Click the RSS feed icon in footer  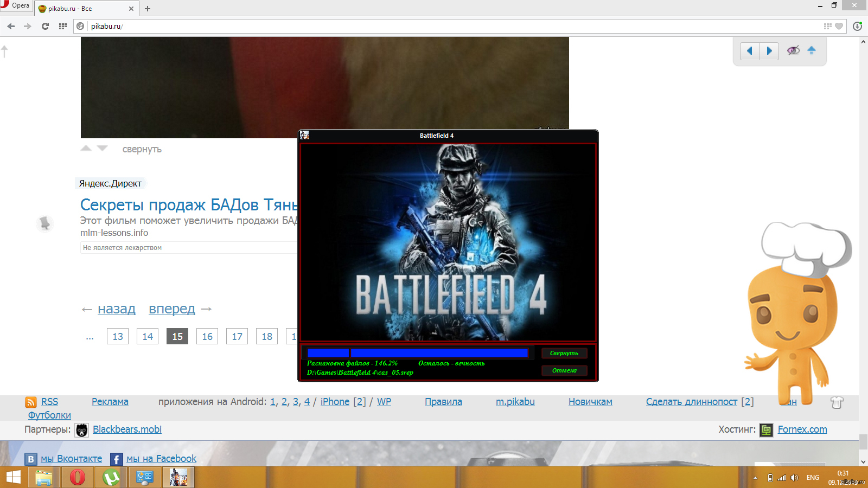tap(31, 402)
